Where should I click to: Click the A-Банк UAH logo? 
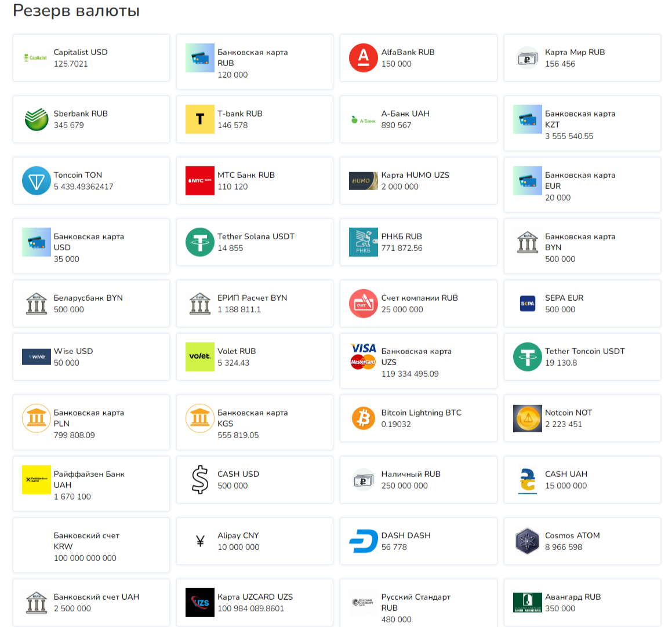[x=364, y=119]
